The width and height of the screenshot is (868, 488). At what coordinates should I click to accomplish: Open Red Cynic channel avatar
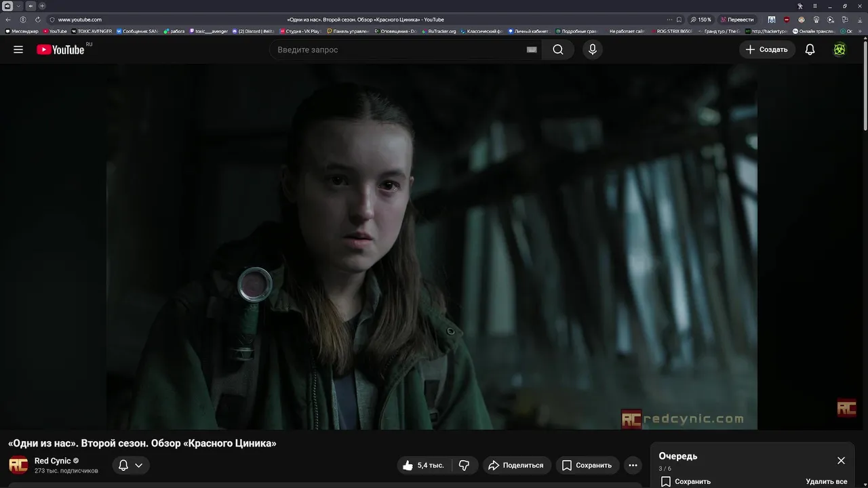point(18,465)
